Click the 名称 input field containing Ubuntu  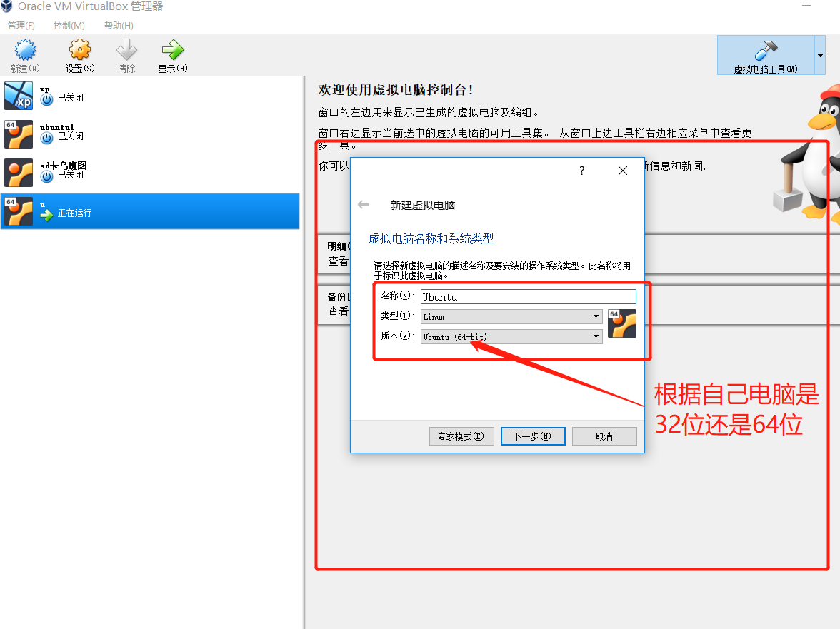[x=529, y=296]
